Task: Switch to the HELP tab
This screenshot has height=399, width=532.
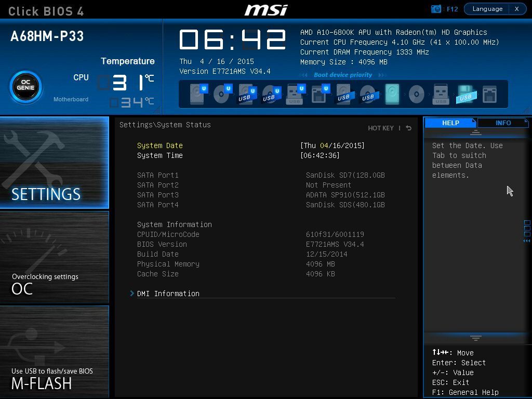Action: click(450, 123)
